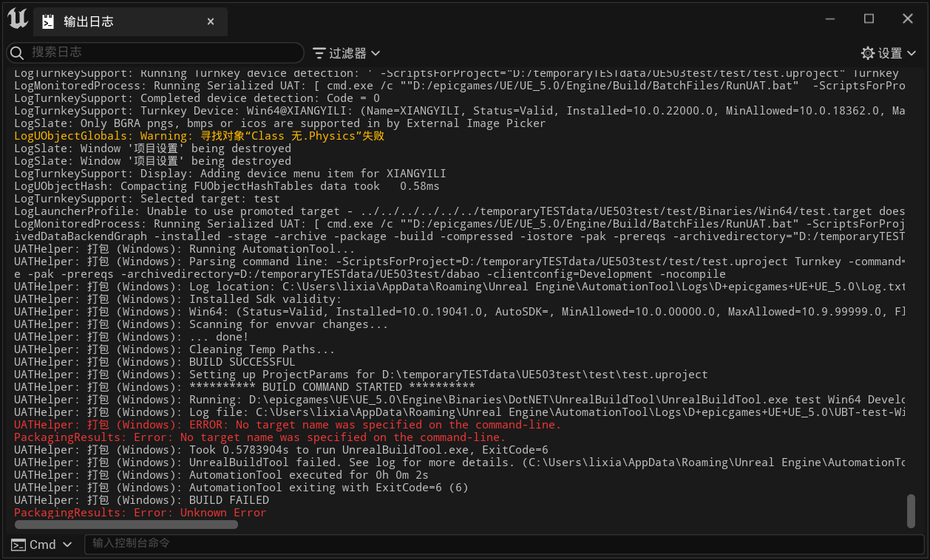This screenshot has height=560, width=930.
Task: Focus the 输入控制台命令 input field
Action: [504, 544]
